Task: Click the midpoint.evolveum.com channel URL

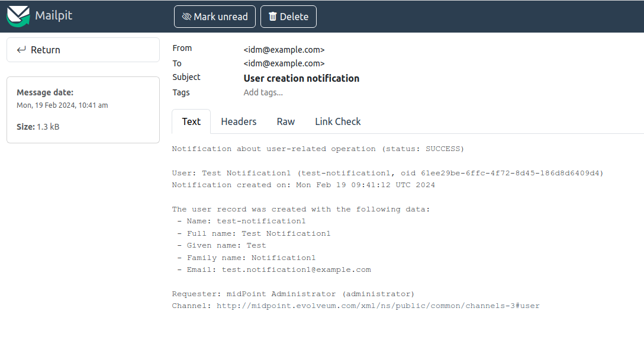Action: pos(378,306)
